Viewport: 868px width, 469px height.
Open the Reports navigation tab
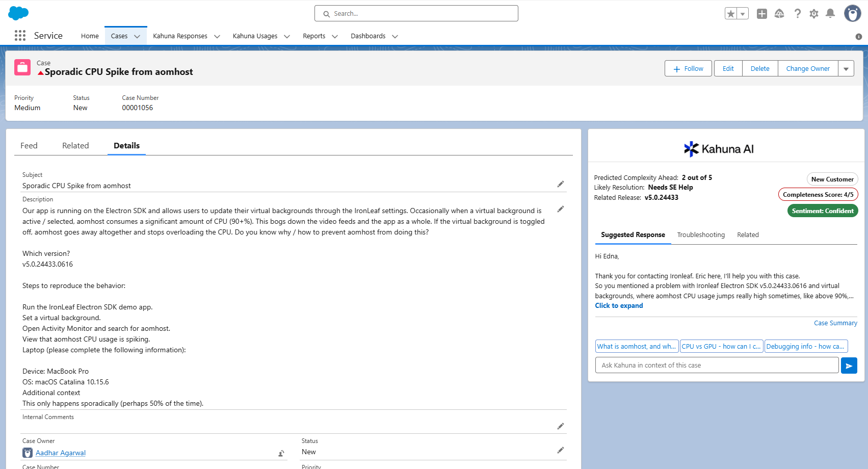tap(314, 36)
